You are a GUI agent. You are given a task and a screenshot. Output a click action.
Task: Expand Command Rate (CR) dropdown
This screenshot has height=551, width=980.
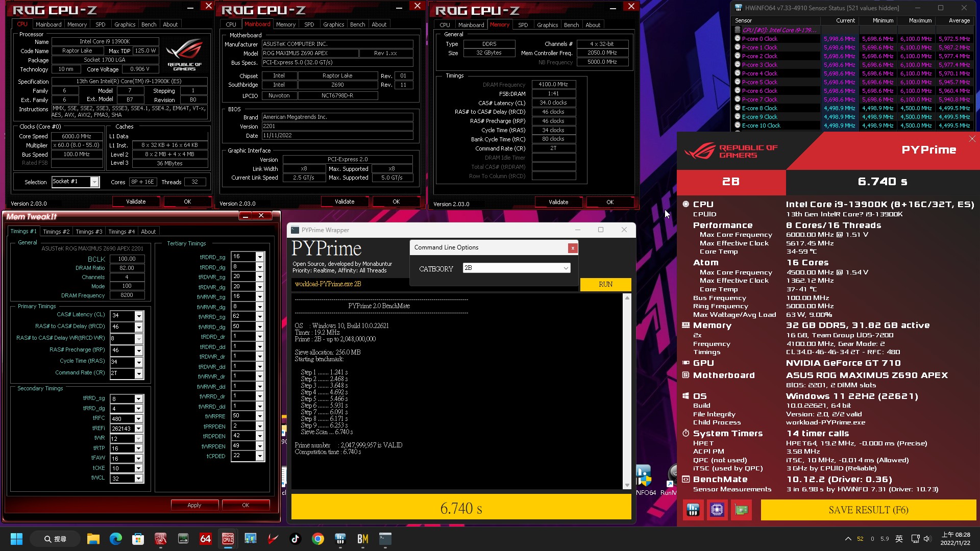138,373
